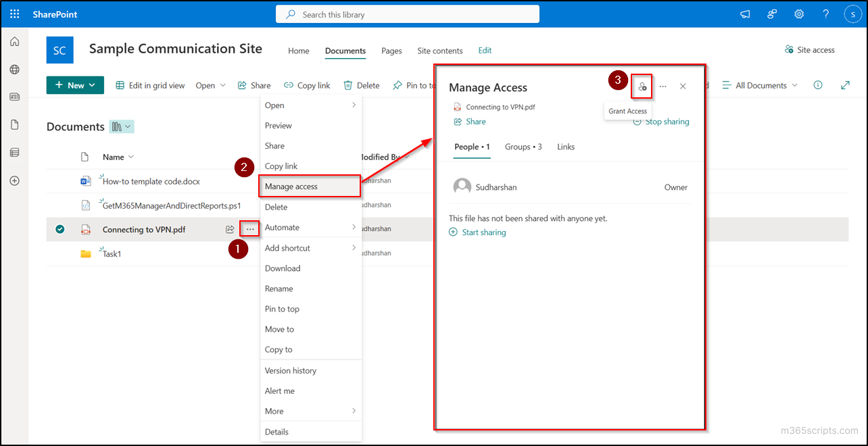Click the library details info icon
The width and height of the screenshot is (868, 446).
[x=817, y=85]
